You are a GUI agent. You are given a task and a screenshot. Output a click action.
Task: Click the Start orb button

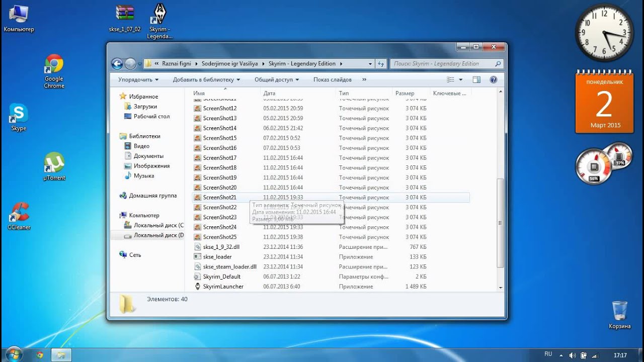pyautogui.click(x=14, y=354)
